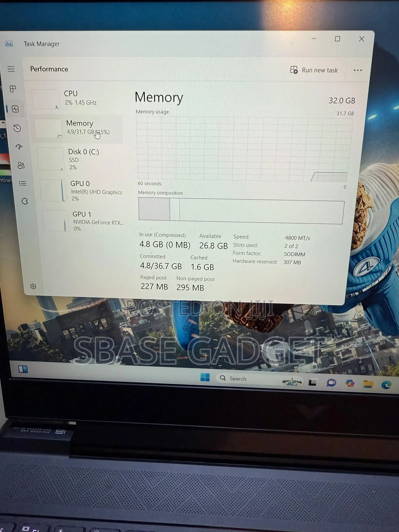The image size is (399, 532).
Task: Open the Windows Start button on taskbar
Action: click(x=205, y=377)
